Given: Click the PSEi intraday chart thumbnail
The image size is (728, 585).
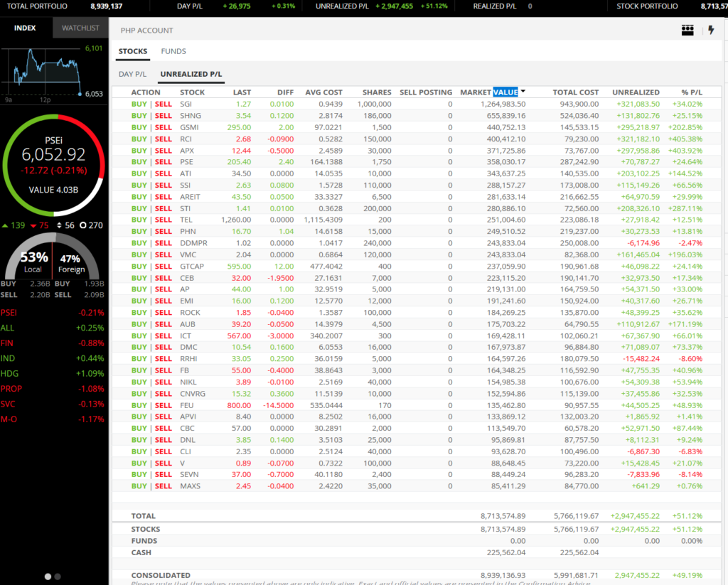Looking at the screenshot, I should coord(43,73).
